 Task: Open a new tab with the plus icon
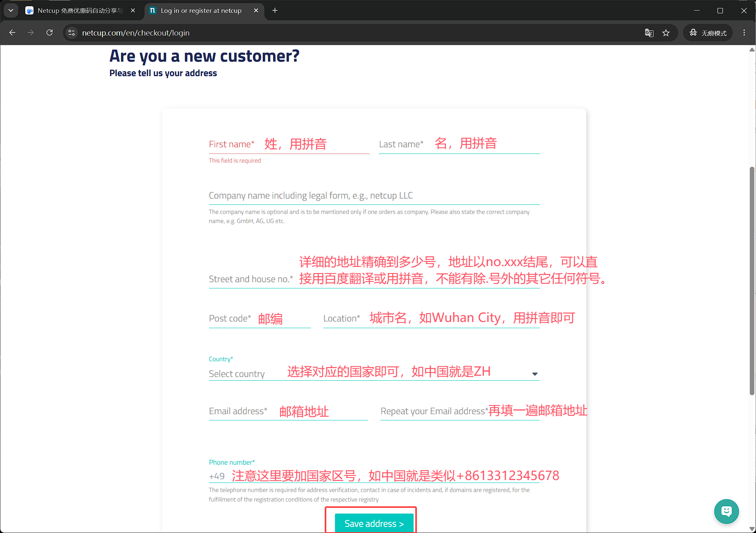(x=275, y=10)
